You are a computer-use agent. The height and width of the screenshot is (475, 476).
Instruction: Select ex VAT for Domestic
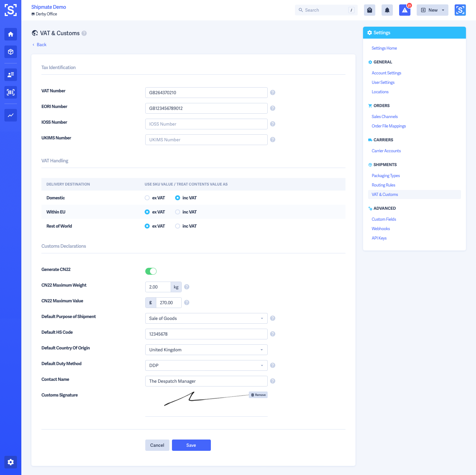click(x=147, y=198)
